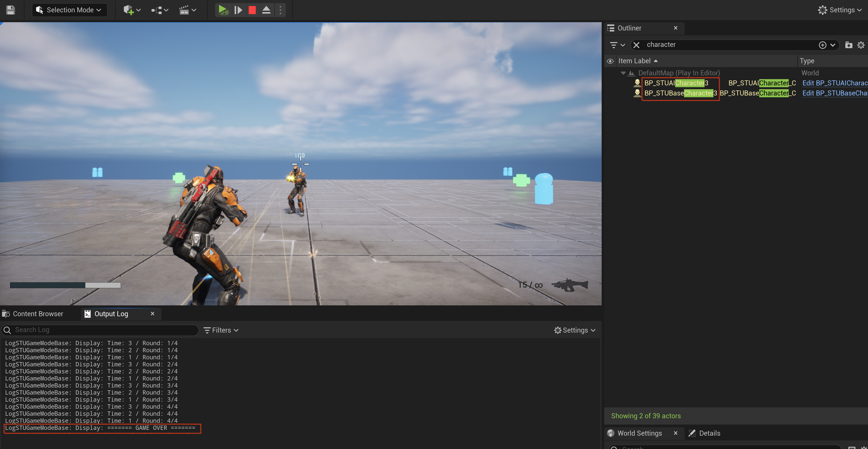Click the save search plus-circle icon in Outliner
The width and height of the screenshot is (868, 449).
[x=822, y=45]
